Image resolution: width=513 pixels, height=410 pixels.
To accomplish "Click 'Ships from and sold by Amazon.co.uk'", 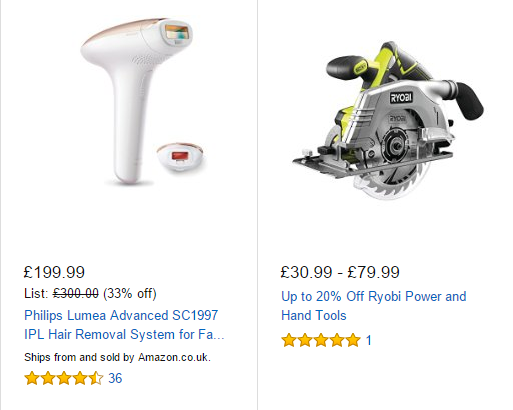I will [117, 357].
